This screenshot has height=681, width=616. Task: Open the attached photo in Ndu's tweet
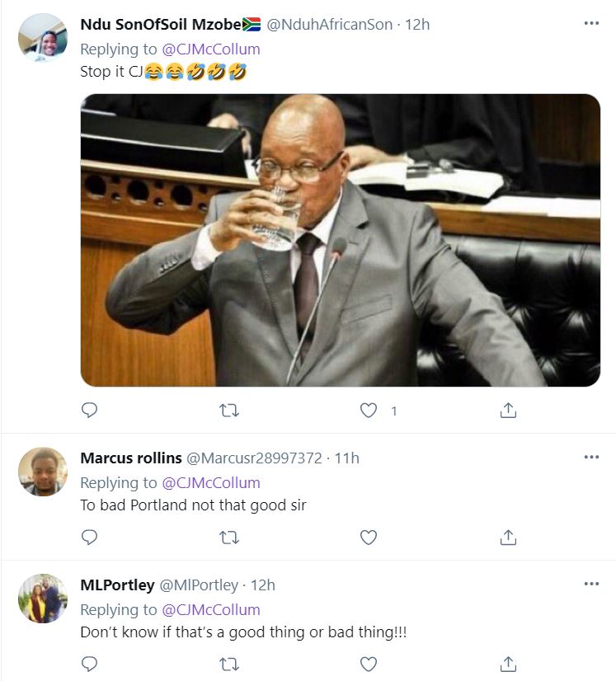(340, 240)
